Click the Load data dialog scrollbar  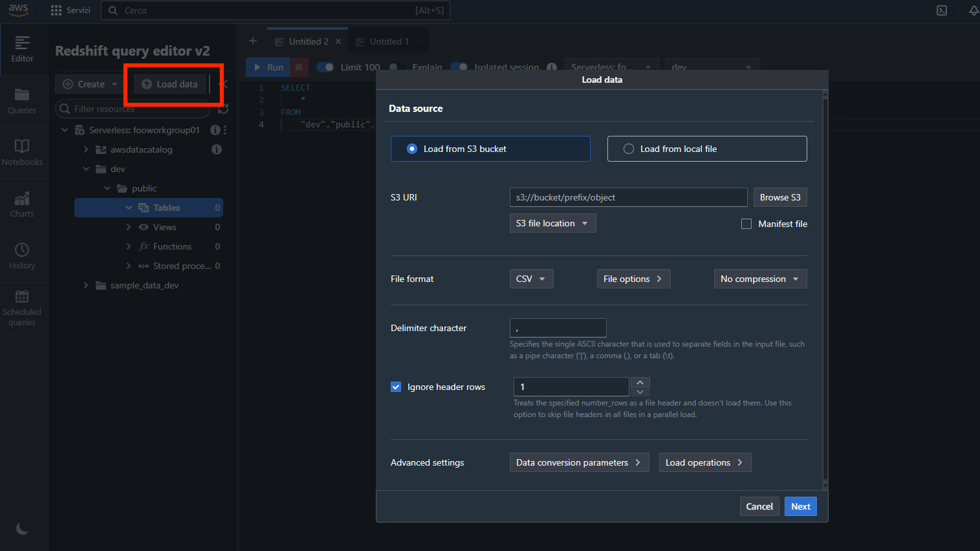point(825,290)
